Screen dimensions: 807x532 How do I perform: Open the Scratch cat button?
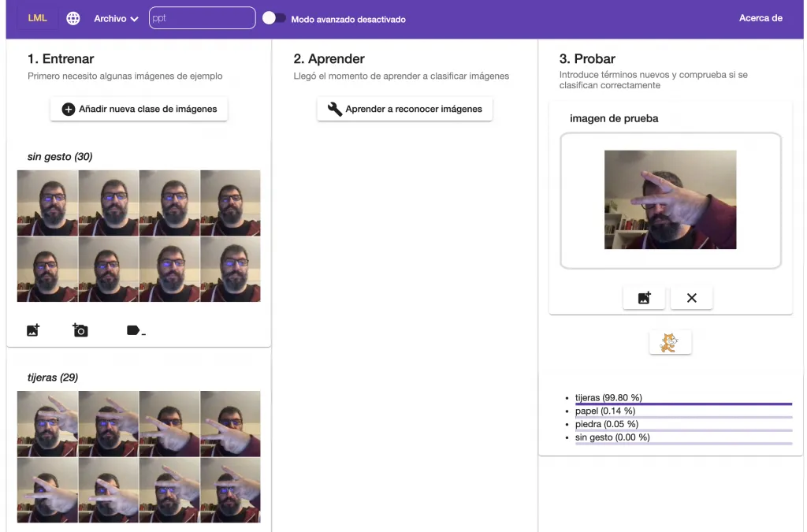point(669,343)
